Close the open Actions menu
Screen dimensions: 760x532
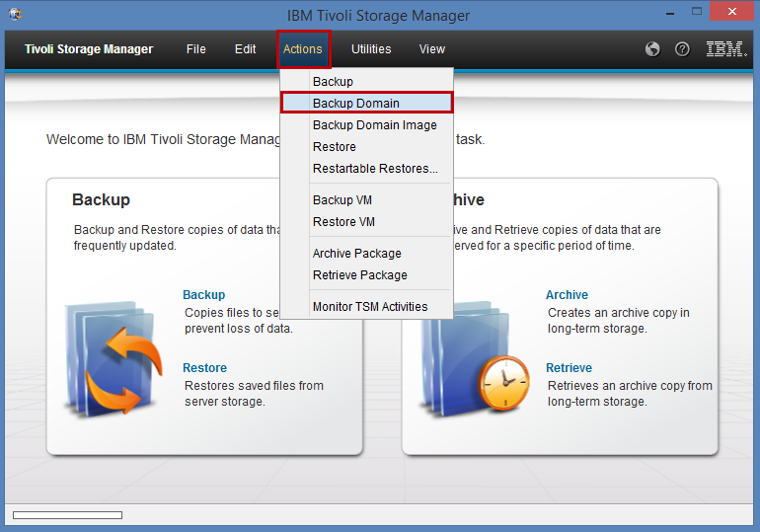click(303, 49)
